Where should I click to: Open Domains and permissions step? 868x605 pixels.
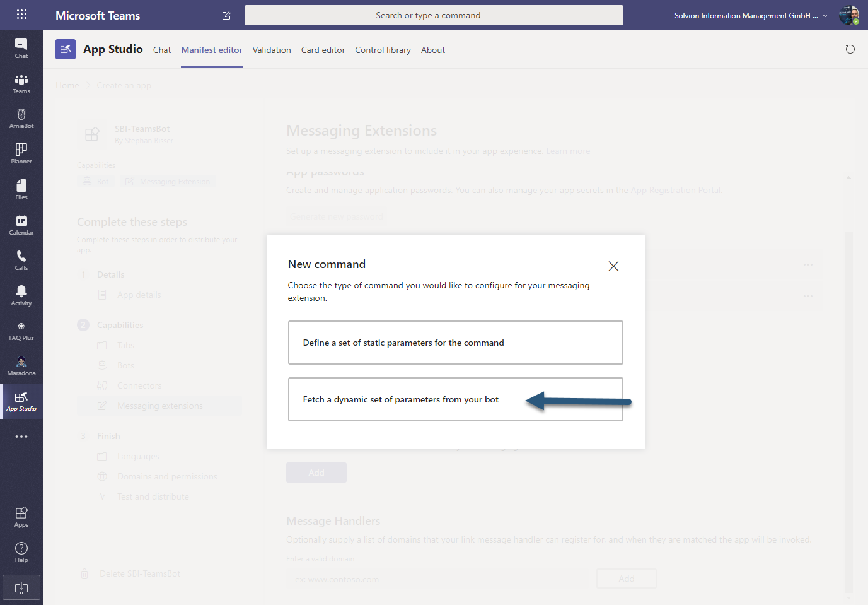[x=167, y=476]
